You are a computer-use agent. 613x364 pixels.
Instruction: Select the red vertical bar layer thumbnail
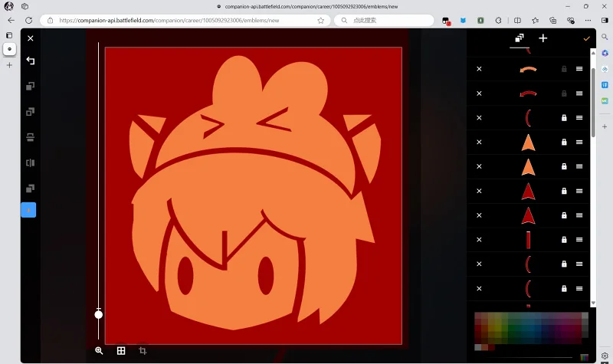[x=528, y=240]
